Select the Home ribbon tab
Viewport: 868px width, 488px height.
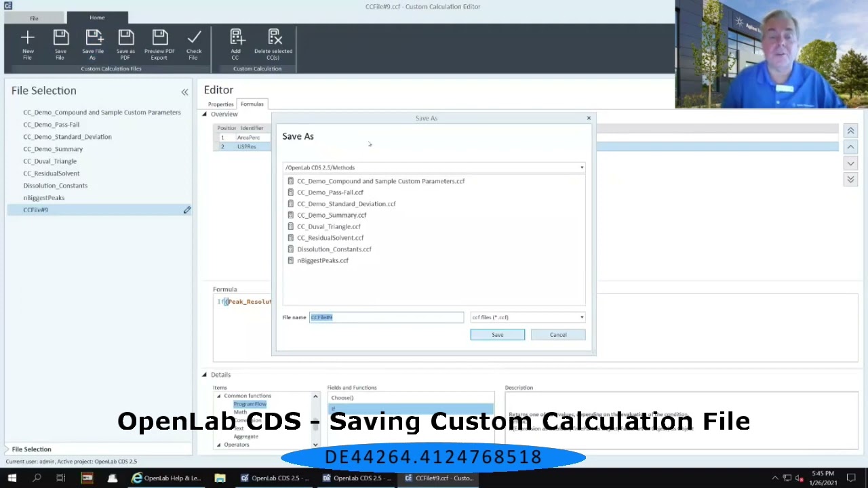(x=97, y=18)
